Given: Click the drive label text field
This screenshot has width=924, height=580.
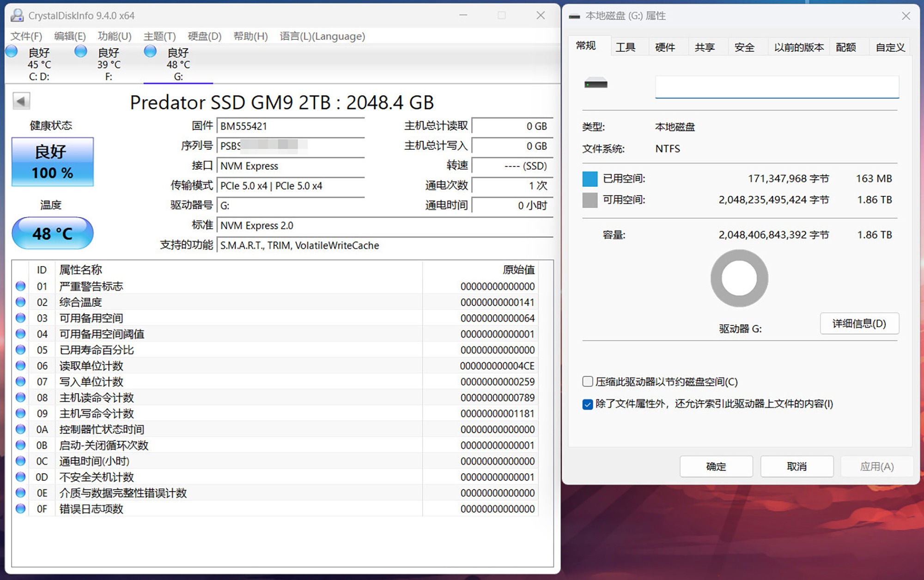Looking at the screenshot, I should (777, 87).
